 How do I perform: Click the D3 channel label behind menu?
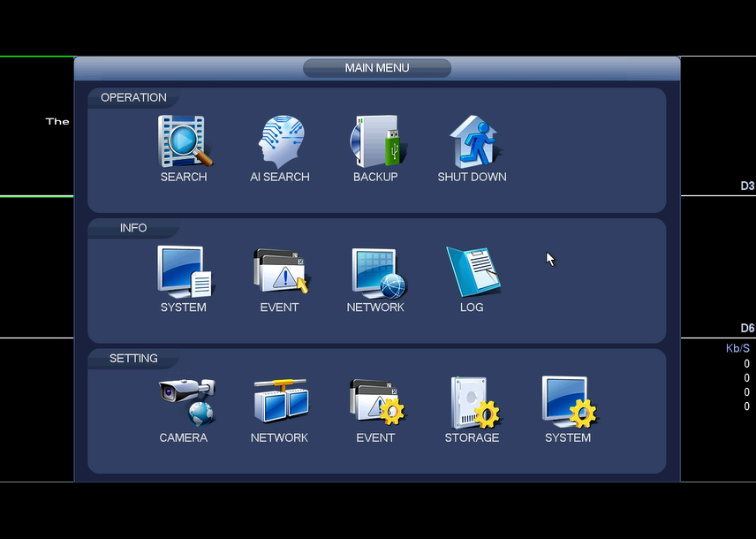pos(747,186)
